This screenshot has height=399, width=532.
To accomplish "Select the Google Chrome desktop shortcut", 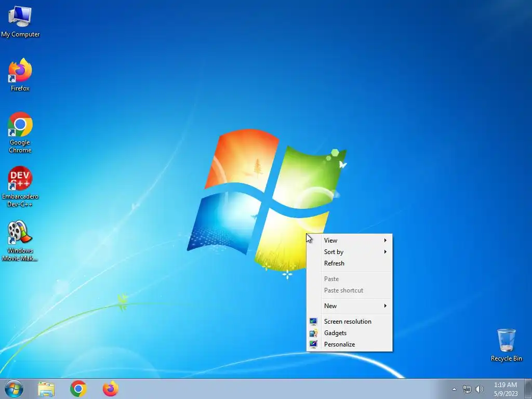I will point(20,132).
